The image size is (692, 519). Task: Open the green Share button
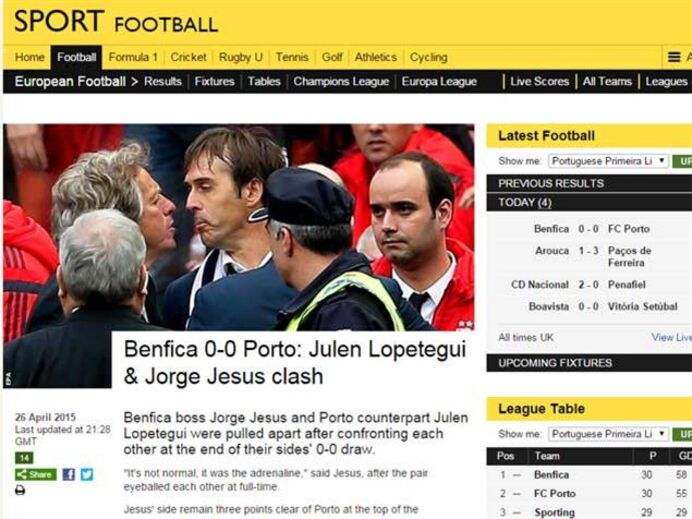(x=36, y=474)
